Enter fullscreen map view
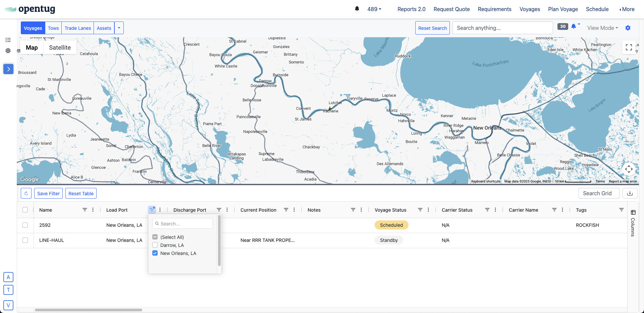644x313 pixels. tap(629, 48)
